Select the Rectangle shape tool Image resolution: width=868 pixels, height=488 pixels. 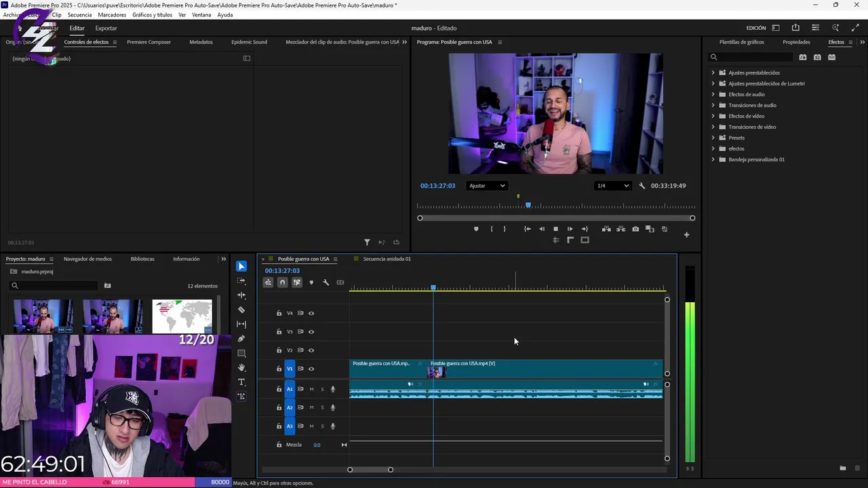[241, 353]
